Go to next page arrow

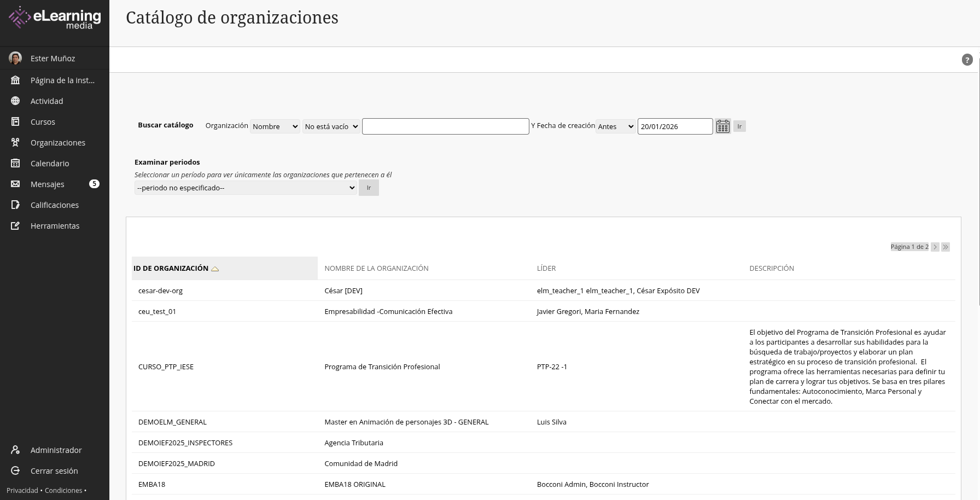[x=935, y=247]
